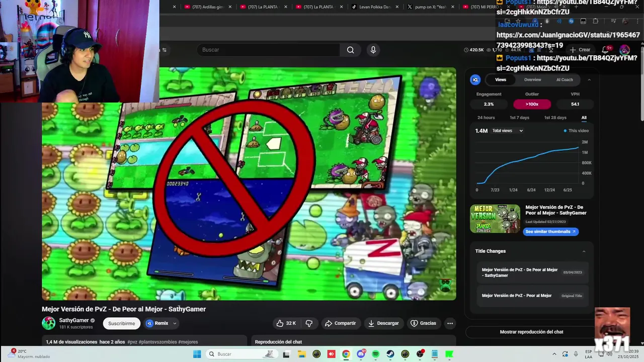Click the filter sliders icon left of search
The height and width of the screenshot is (362, 644).
[164, 50]
